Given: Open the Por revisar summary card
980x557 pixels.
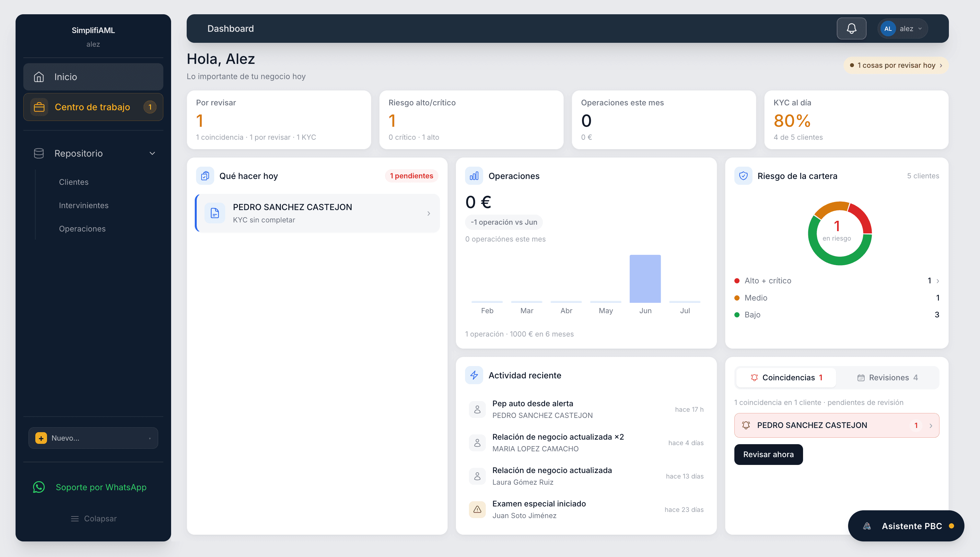Looking at the screenshot, I should tap(279, 120).
